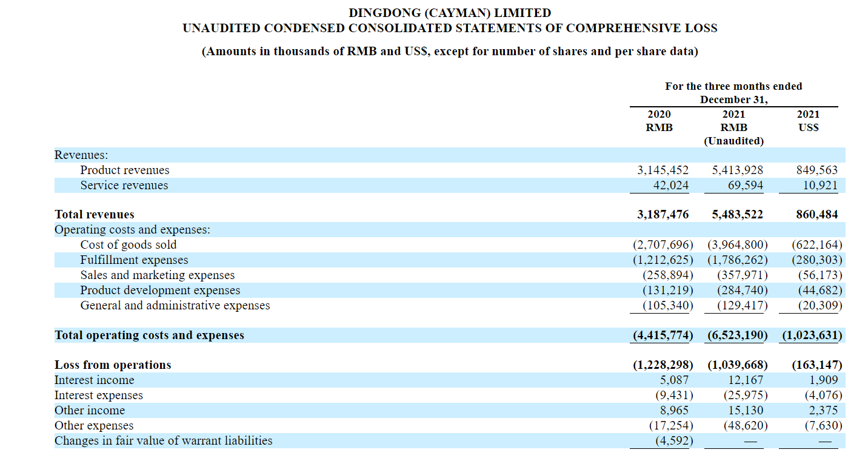Click total operating costs value (6,523,190)

[738, 335]
